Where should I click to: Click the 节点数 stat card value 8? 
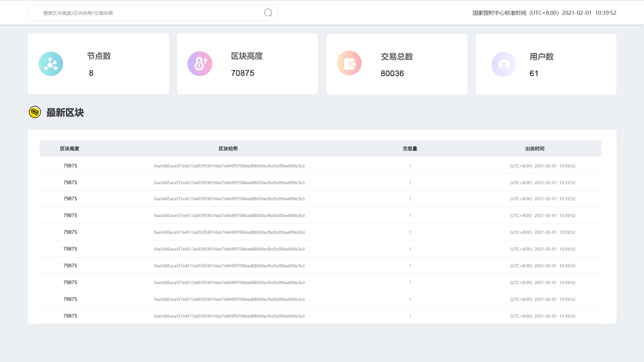[91, 73]
